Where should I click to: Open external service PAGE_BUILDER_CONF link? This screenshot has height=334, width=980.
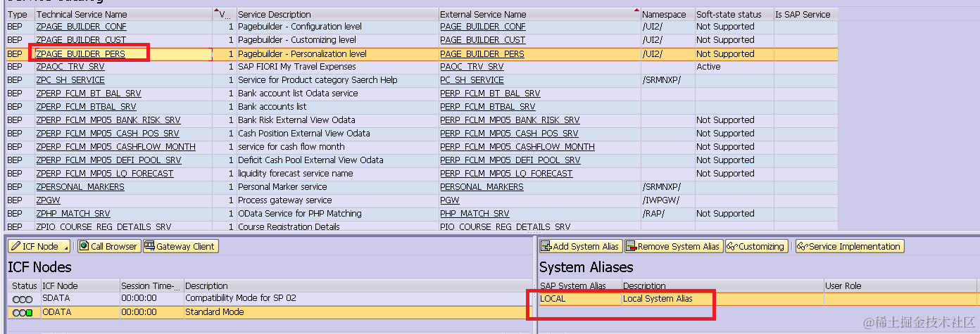pyautogui.click(x=483, y=27)
